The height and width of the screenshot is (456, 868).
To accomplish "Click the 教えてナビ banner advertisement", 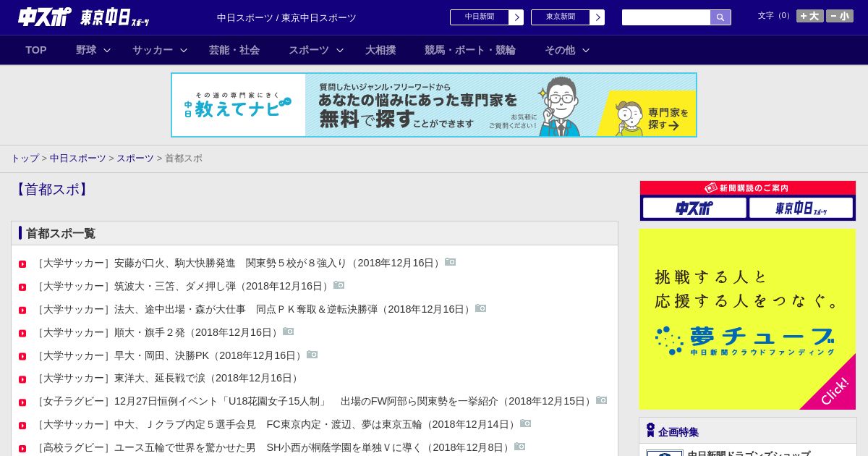I will [434, 105].
